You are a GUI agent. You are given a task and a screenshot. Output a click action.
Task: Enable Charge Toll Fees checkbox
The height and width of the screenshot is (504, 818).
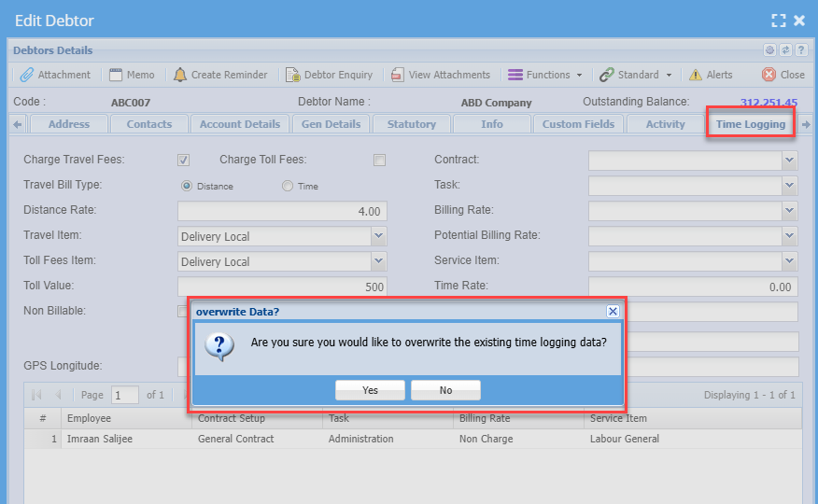379,160
